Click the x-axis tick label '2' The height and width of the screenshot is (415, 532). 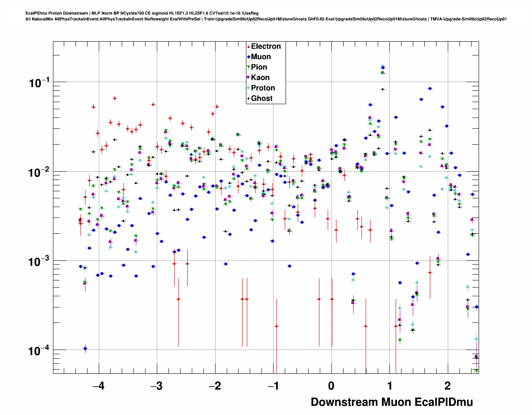447,386
